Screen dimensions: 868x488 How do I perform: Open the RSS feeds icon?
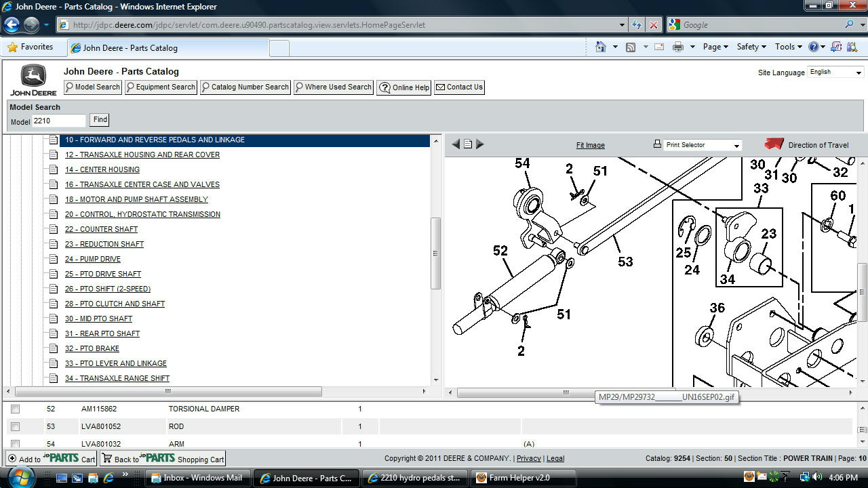tap(631, 47)
